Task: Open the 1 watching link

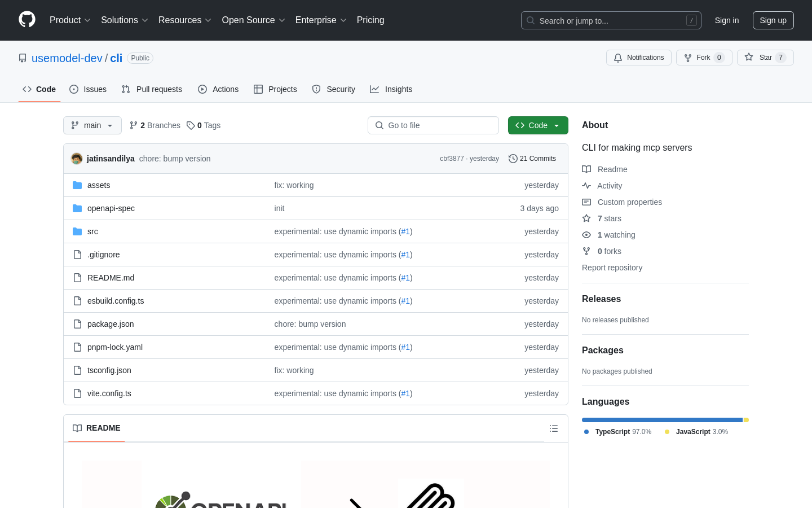Action: pos(616,235)
